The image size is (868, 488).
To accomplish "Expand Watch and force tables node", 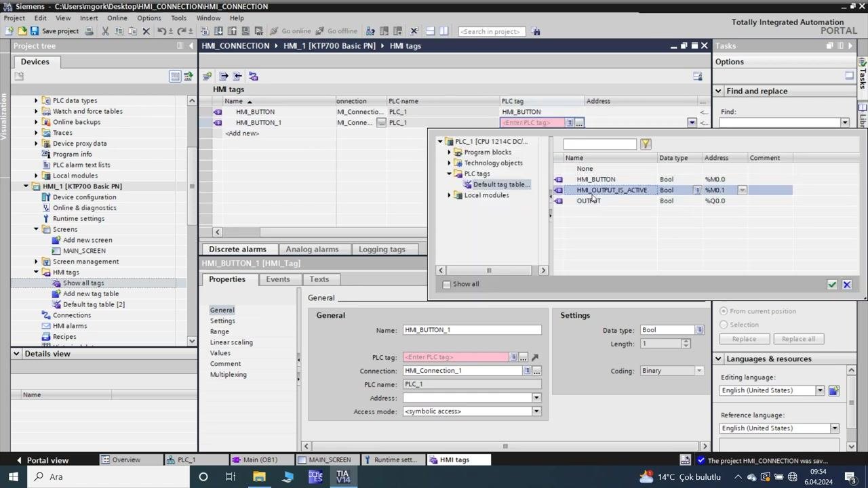I will point(36,111).
